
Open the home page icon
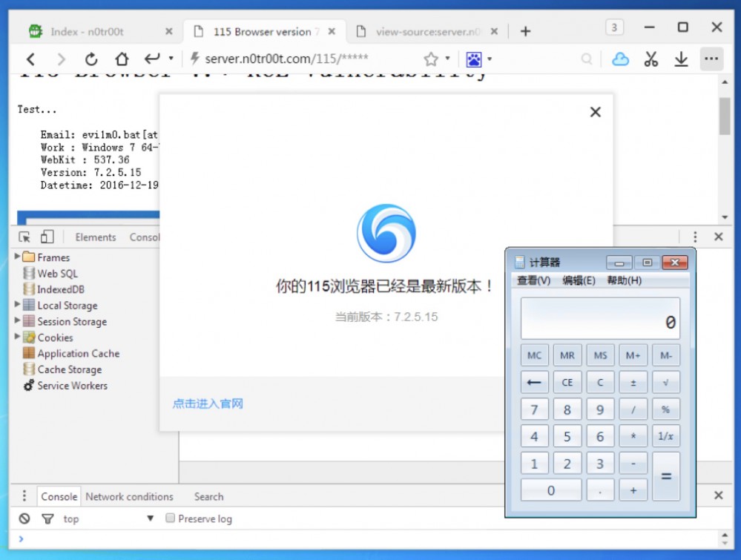click(122, 59)
